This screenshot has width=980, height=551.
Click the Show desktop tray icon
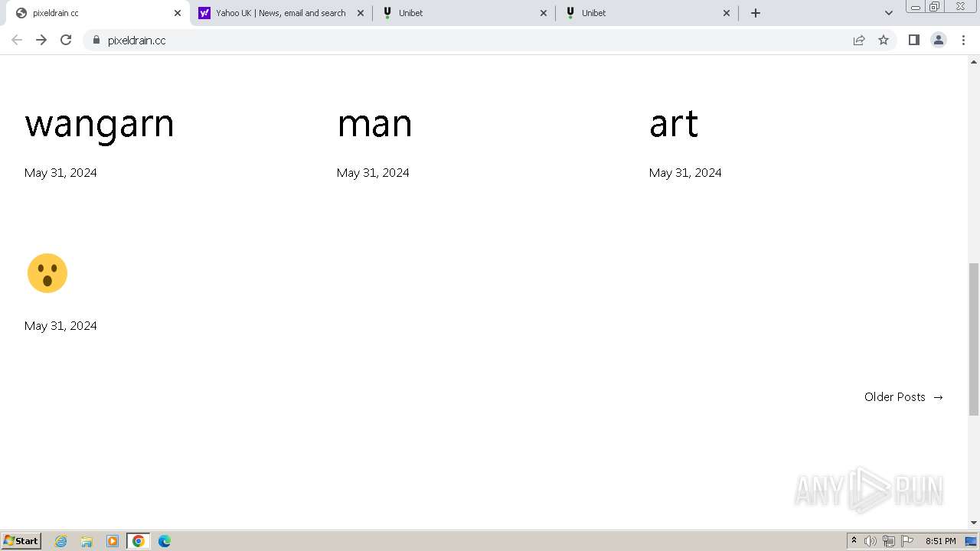click(971, 541)
